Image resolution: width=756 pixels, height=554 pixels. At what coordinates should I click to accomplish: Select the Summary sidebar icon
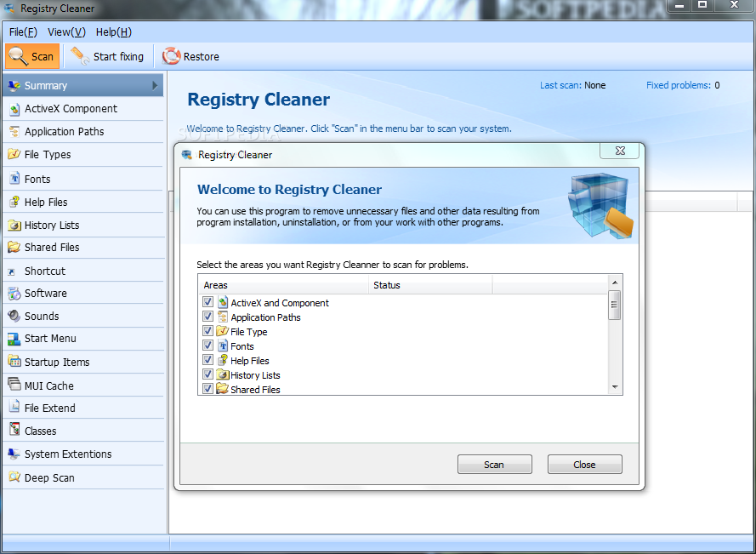click(x=14, y=85)
